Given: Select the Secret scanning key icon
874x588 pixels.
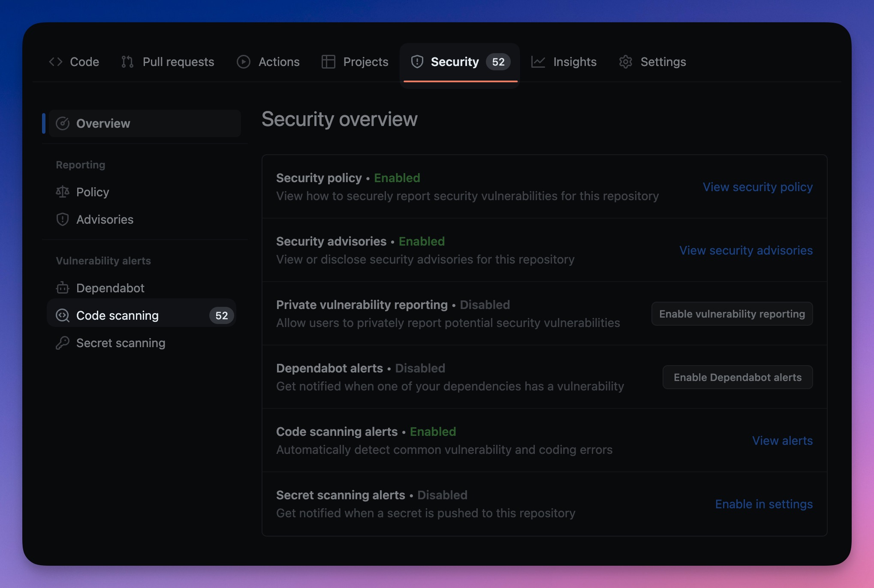Looking at the screenshot, I should click(x=63, y=343).
